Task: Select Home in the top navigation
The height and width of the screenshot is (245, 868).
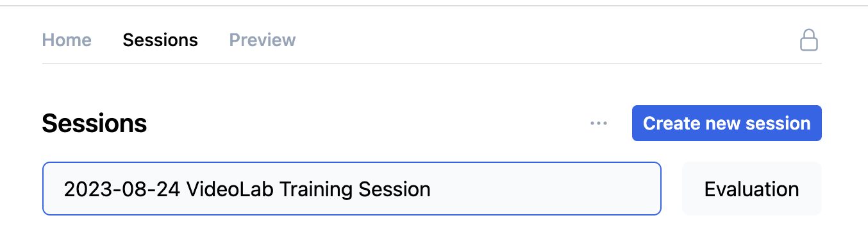Action: tap(67, 40)
